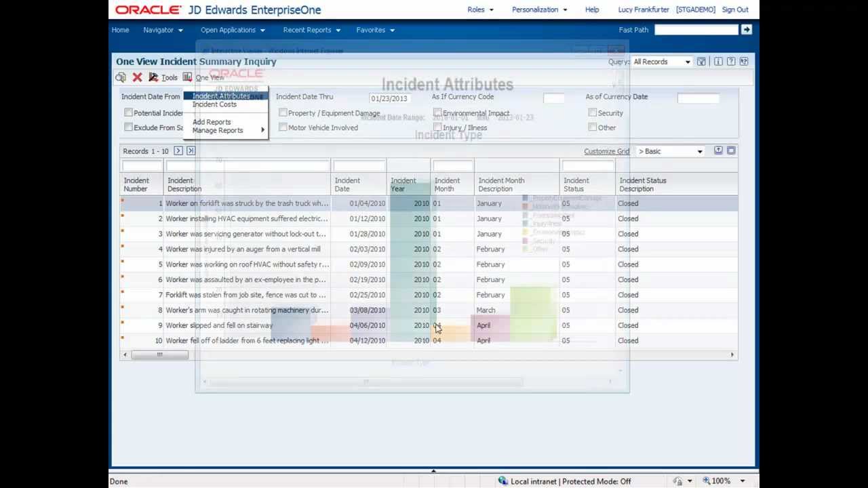Click the Fast Path go arrow button
The height and width of the screenshot is (488, 868).
pyautogui.click(x=746, y=30)
